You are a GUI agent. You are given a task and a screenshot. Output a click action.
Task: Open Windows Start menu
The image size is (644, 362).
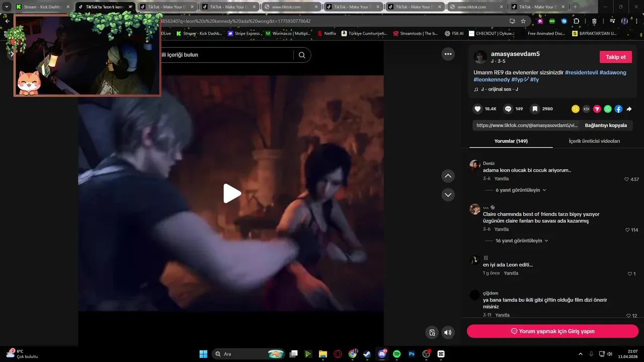203,354
